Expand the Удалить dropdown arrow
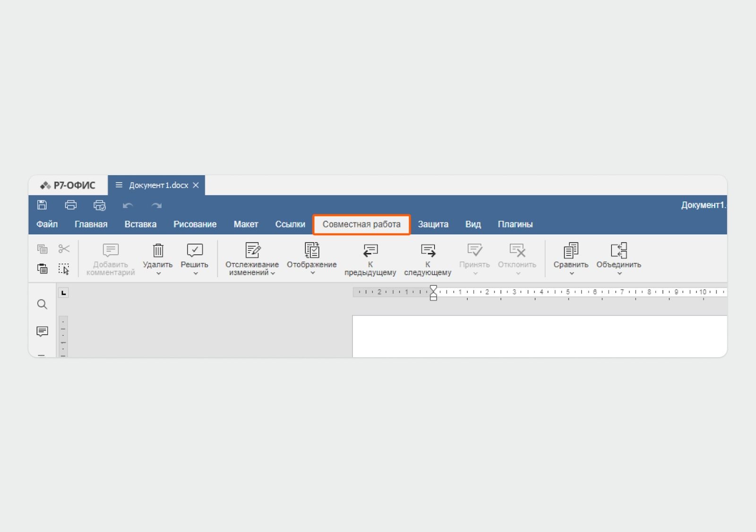The height and width of the screenshot is (532, 756). [158, 273]
